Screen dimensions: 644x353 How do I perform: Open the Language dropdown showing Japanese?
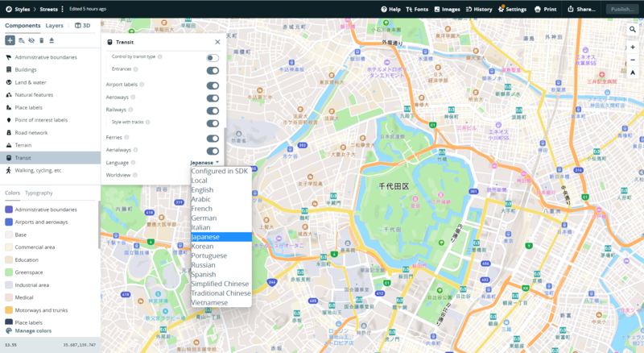coord(204,163)
